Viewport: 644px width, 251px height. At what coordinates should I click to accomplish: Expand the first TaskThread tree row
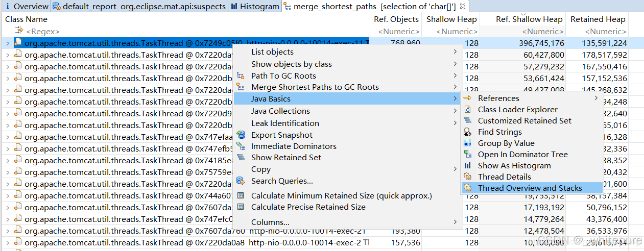pos(7,43)
